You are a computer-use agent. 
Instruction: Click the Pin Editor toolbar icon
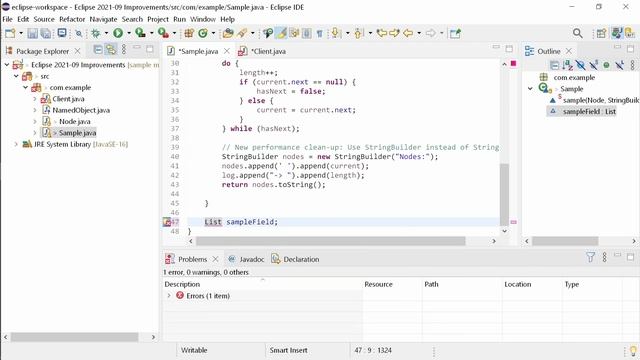coord(455,33)
